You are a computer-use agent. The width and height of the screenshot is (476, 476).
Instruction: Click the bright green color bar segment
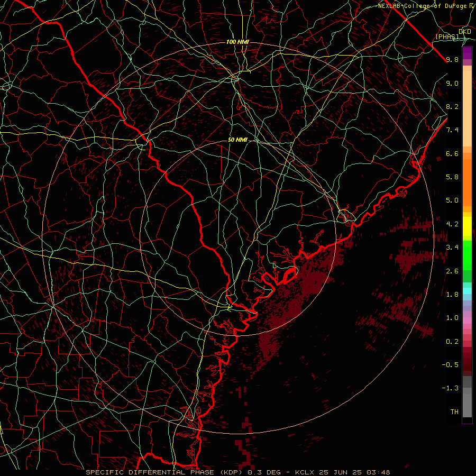coord(467,255)
